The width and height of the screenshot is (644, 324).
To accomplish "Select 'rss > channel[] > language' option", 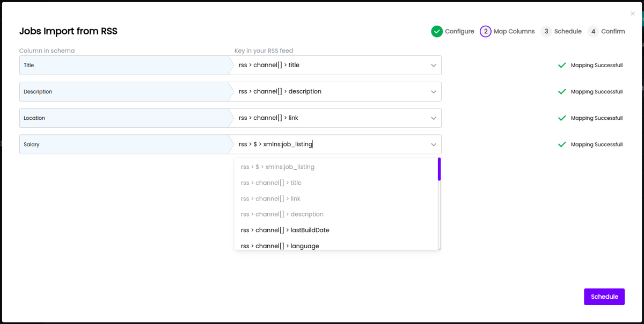I will 280,246.
